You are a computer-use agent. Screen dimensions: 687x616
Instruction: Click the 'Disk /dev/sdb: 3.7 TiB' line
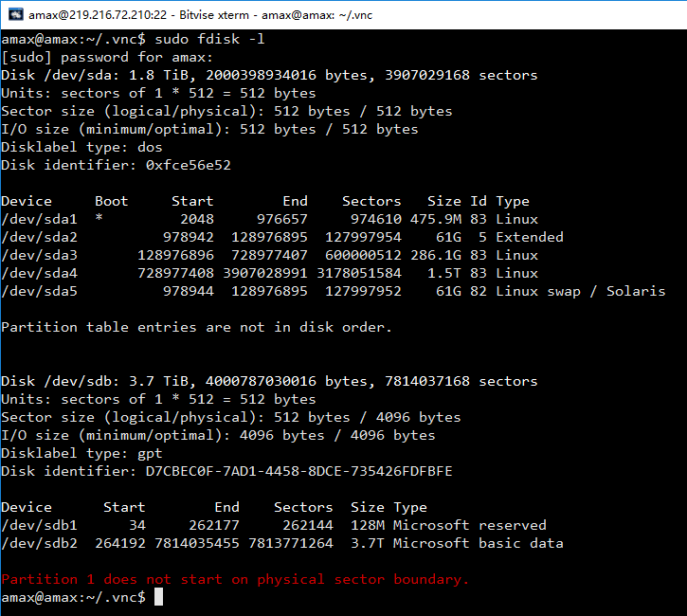coord(269,381)
